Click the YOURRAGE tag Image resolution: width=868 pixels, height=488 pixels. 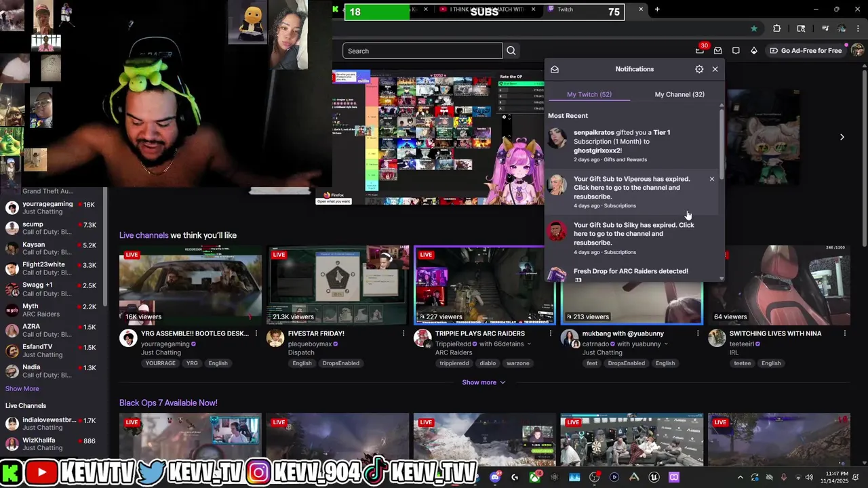click(161, 363)
